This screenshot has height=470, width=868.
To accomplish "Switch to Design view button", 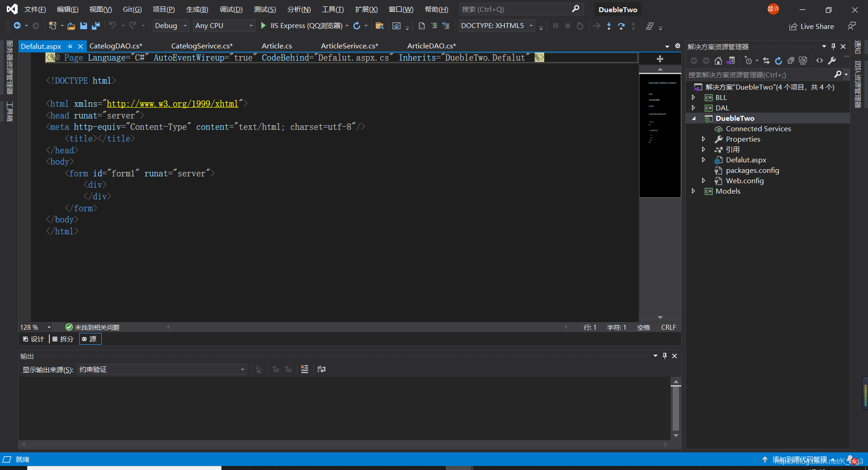I will pos(33,339).
